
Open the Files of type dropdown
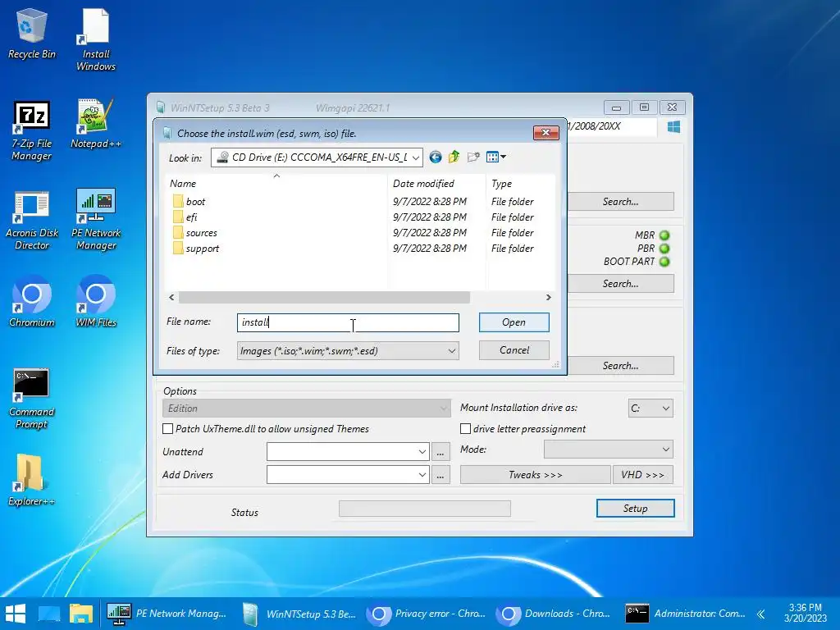point(348,351)
